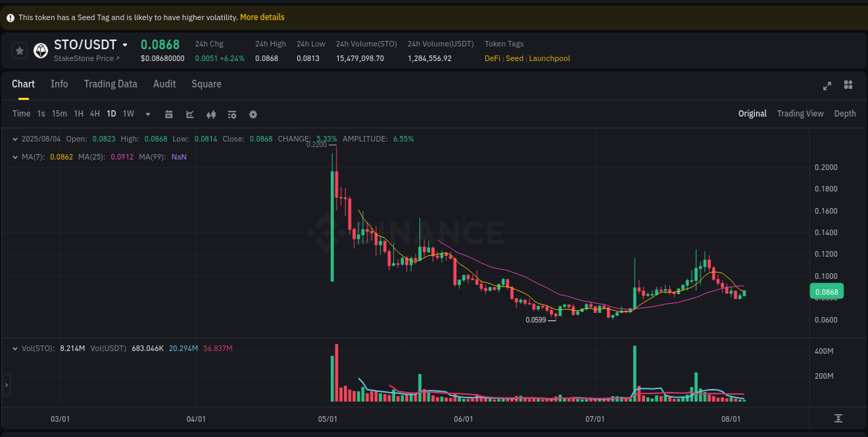Viewport: 868px width, 437px height.
Task: Click the green 0.0868 price label on axis
Action: point(826,291)
